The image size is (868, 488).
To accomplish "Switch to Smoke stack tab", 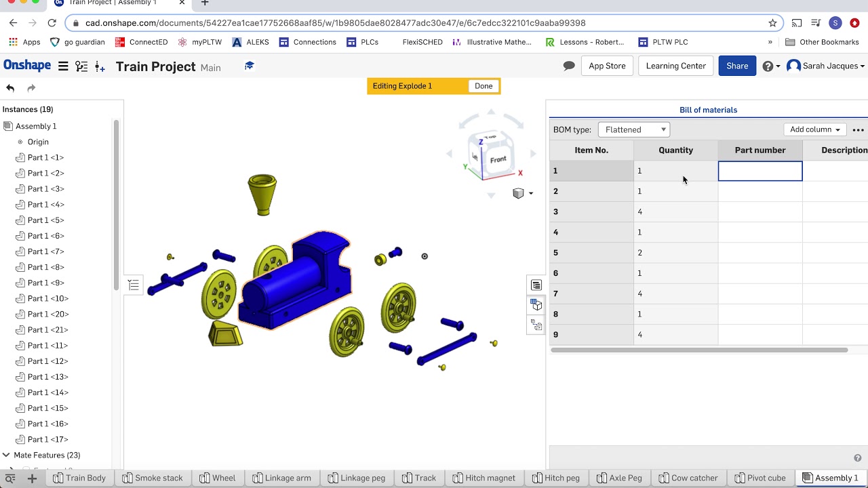I will [x=153, y=478].
